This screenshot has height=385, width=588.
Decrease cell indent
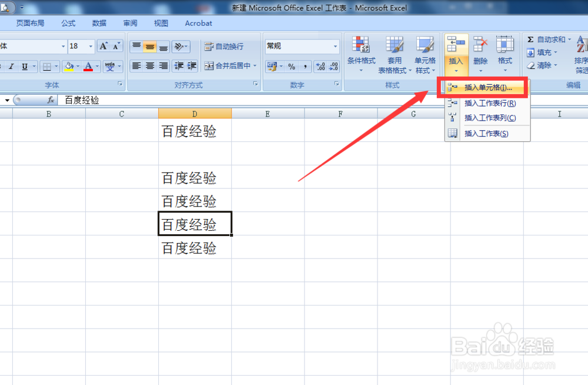coord(179,66)
